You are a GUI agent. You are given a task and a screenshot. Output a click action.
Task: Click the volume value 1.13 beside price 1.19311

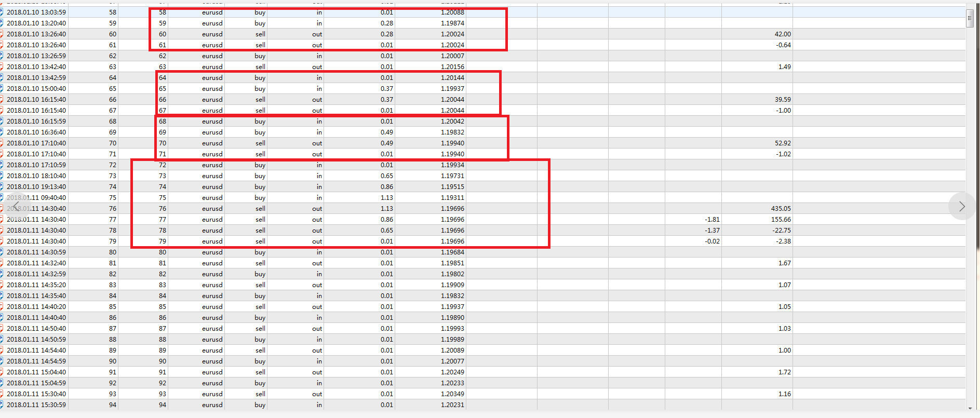coord(386,197)
